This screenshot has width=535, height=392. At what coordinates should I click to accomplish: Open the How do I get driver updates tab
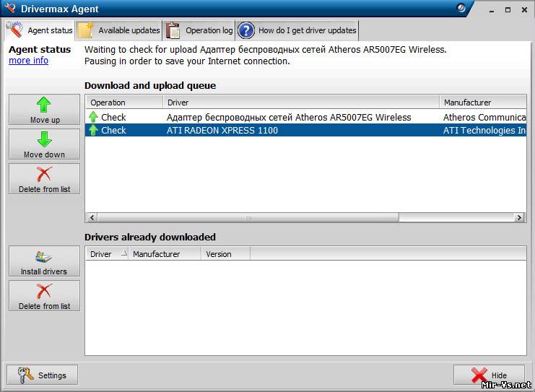click(x=297, y=30)
